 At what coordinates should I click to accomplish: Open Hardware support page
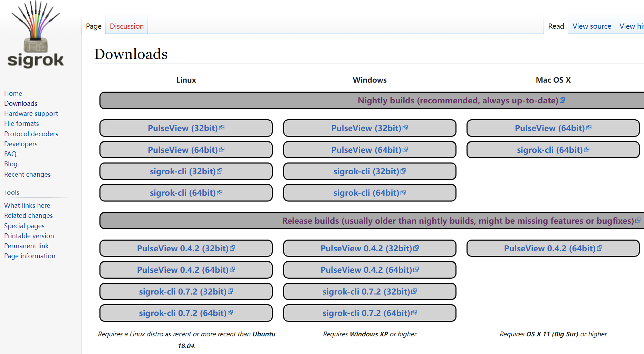pyautogui.click(x=31, y=113)
